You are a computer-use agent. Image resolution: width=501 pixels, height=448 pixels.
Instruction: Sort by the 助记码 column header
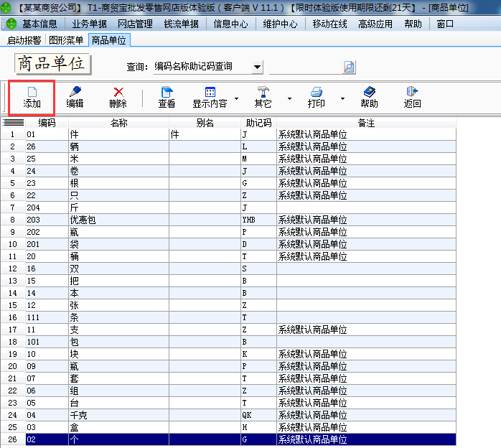click(258, 123)
